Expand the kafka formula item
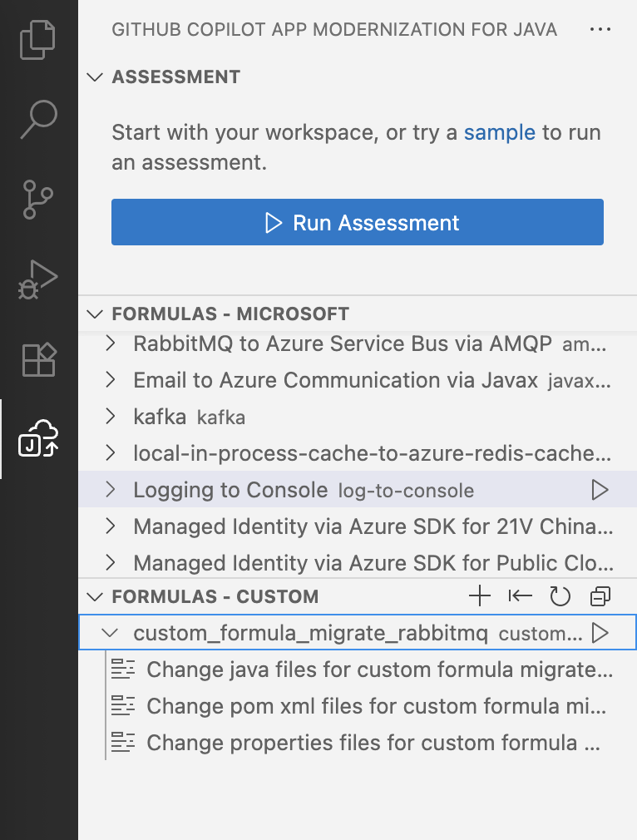 (x=111, y=417)
